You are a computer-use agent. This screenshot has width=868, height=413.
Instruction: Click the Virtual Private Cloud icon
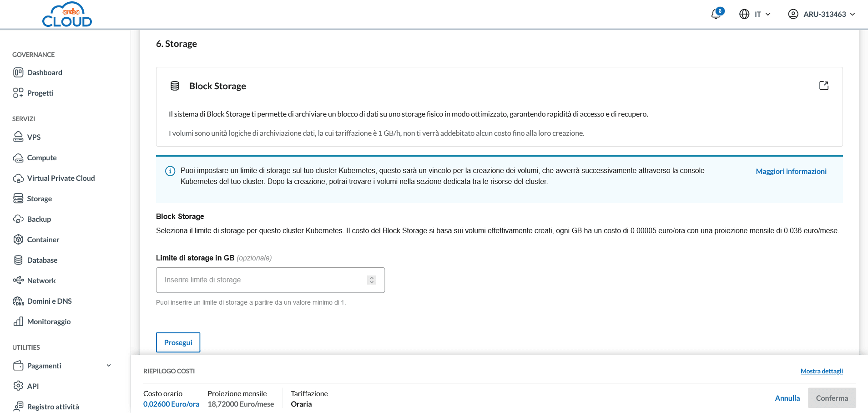pyautogui.click(x=18, y=178)
